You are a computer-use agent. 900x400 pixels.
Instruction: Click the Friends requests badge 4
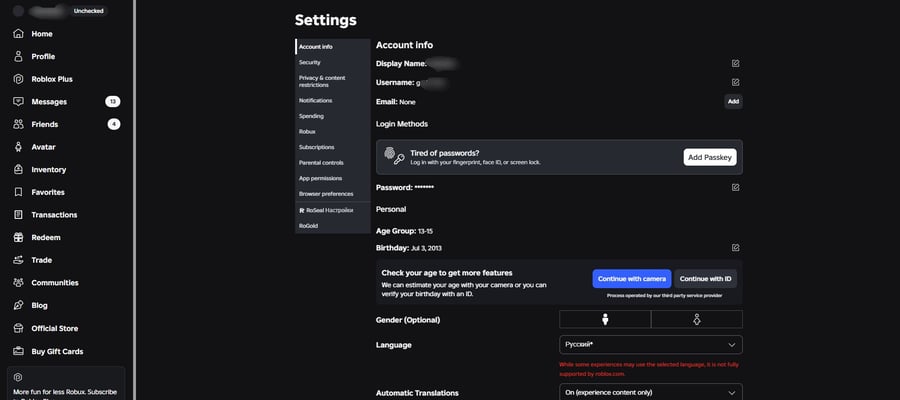[x=114, y=124]
